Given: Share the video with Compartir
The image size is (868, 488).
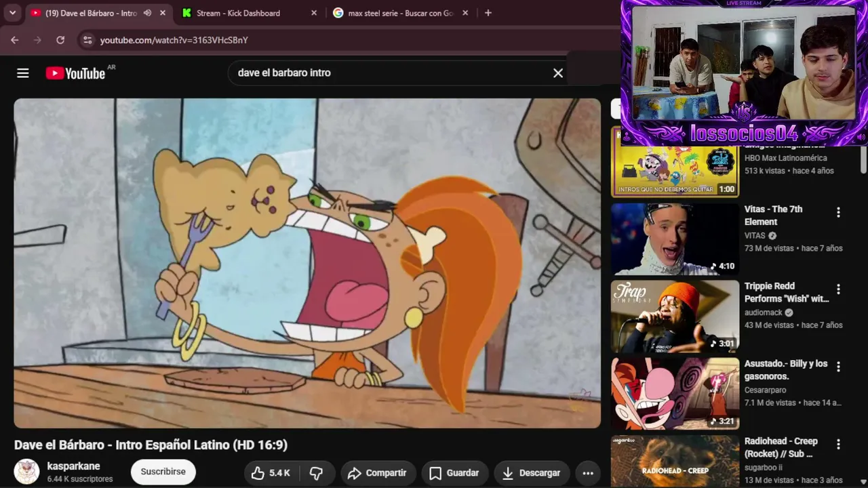Looking at the screenshot, I should pyautogui.click(x=377, y=473).
